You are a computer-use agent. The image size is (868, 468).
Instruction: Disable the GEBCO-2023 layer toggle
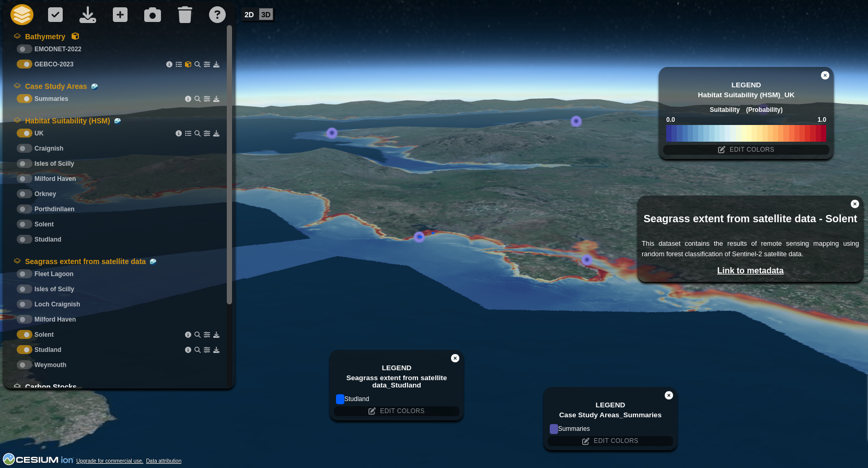coord(24,64)
